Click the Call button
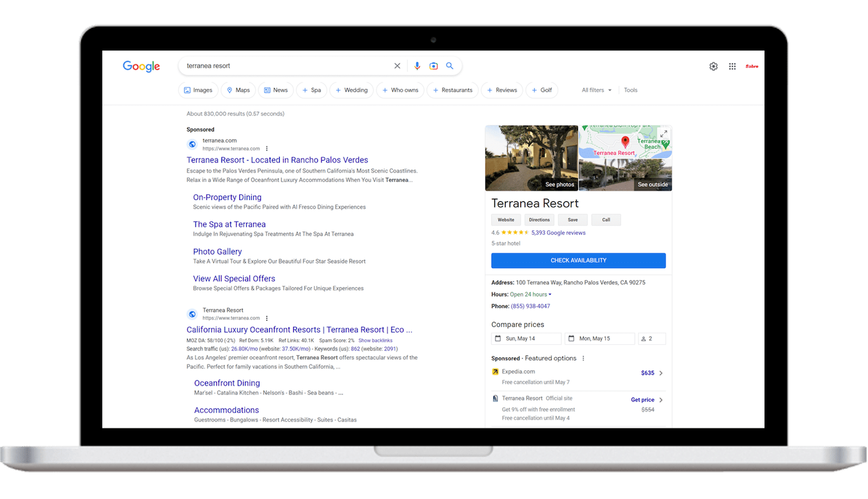Image resolution: width=868 pixels, height=499 pixels. click(606, 220)
